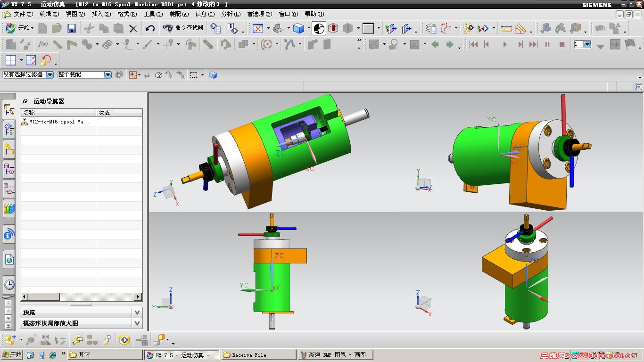Click the Last Step fast-forward button

[x=533, y=44]
